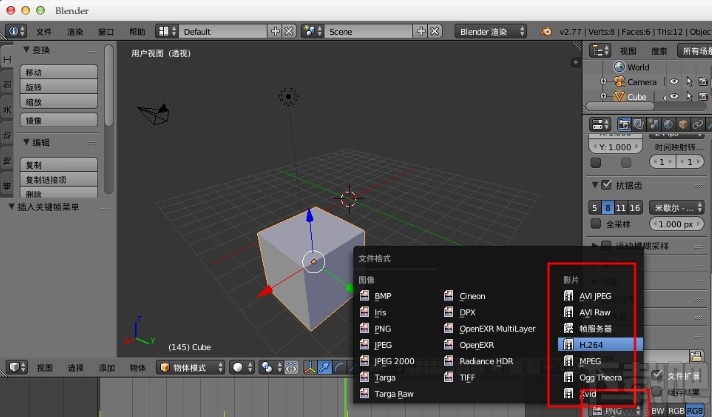Click the 移动 translate button
The height and width of the screenshot is (417, 712).
click(x=59, y=72)
